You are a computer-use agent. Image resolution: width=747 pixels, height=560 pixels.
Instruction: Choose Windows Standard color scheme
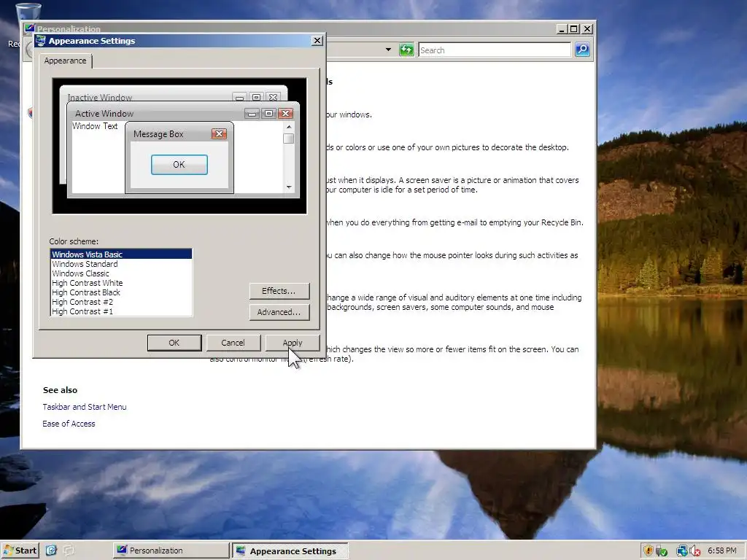(121, 264)
